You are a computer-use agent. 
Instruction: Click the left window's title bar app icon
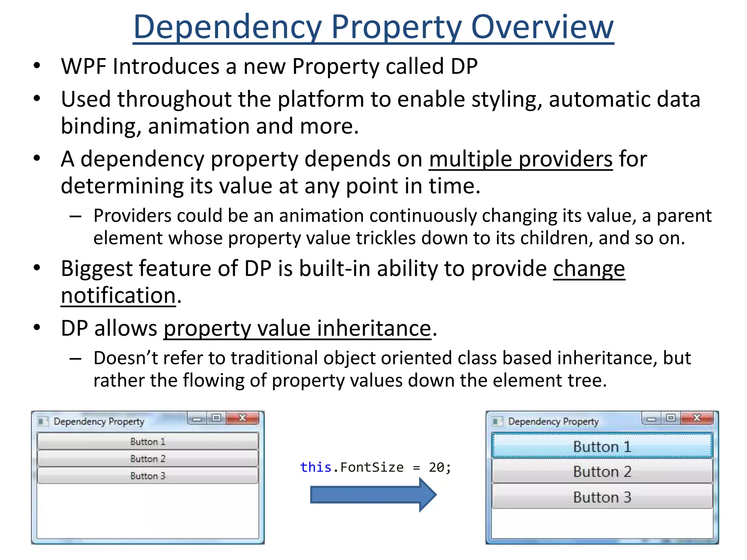coord(42,421)
